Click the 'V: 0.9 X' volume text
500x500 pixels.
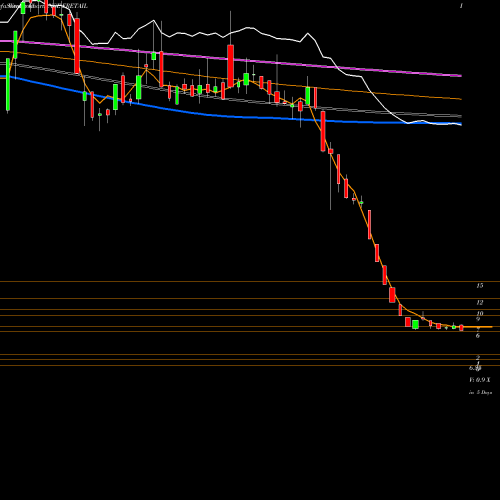480,380
